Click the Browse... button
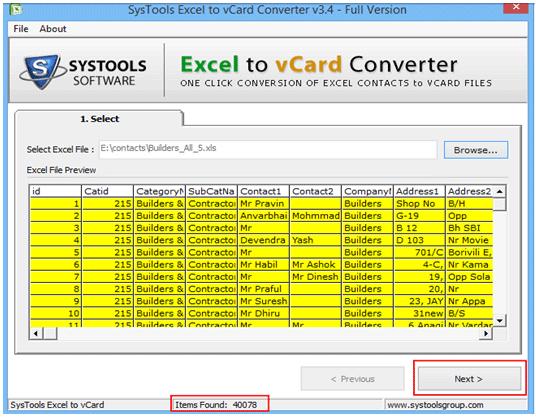Viewport: 536px width, 417px height. click(476, 150)
